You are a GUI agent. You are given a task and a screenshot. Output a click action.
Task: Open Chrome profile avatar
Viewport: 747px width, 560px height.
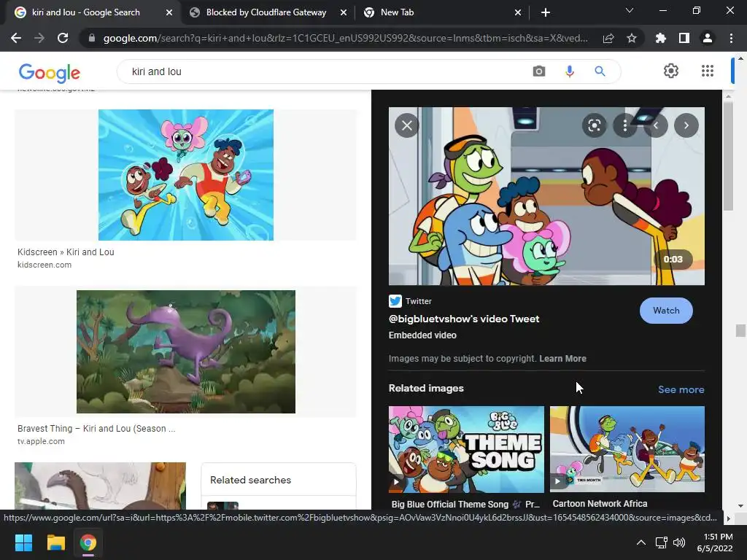pos(708,38)
